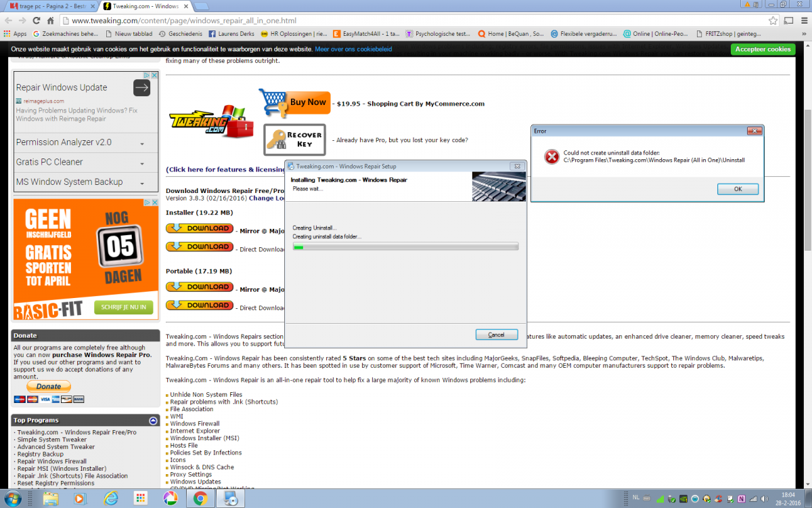This screenshot has height=508, width=812.
Task: Click the Installer Direct Download button
Action: 200,247
